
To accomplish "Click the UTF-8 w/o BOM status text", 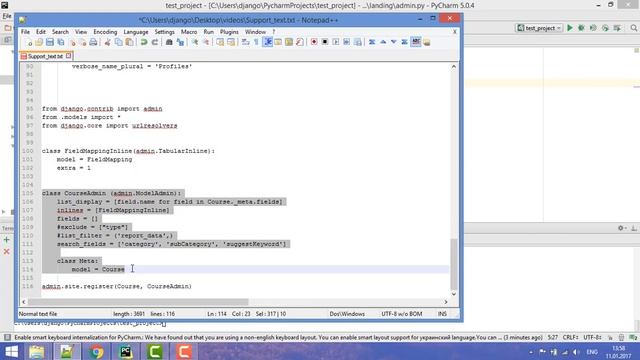I will [x=402, y=314].
